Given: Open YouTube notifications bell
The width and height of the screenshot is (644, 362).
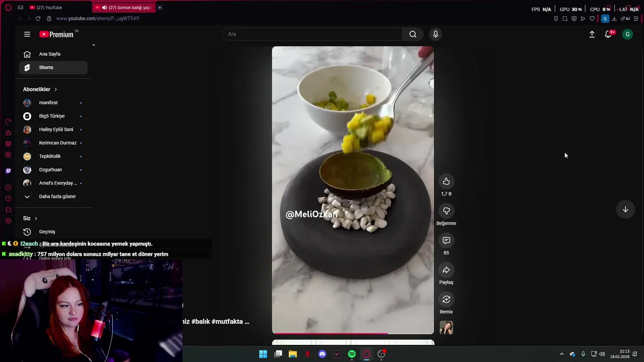Looking at the screenshot, I should 608,34.
